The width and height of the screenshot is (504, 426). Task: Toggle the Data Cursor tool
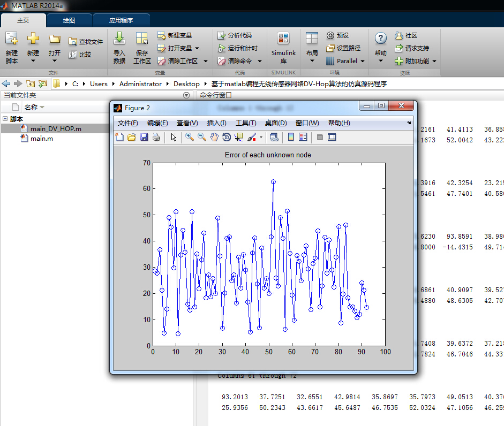[239, 137]
